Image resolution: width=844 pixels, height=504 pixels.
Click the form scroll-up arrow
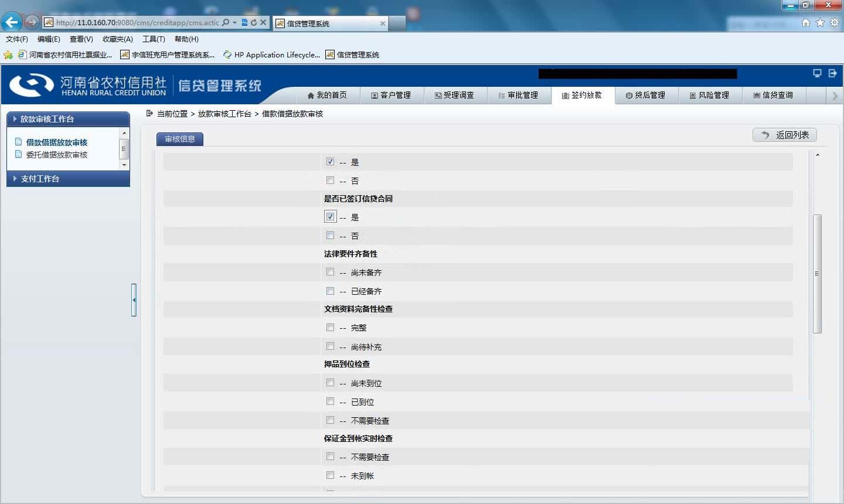817,155
